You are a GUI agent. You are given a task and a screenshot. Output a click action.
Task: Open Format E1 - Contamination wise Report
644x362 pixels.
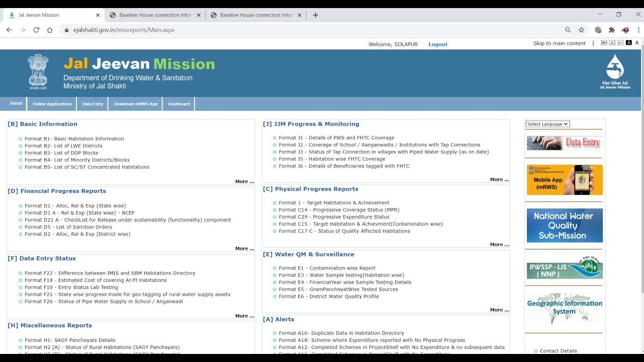tap(327, 268)
